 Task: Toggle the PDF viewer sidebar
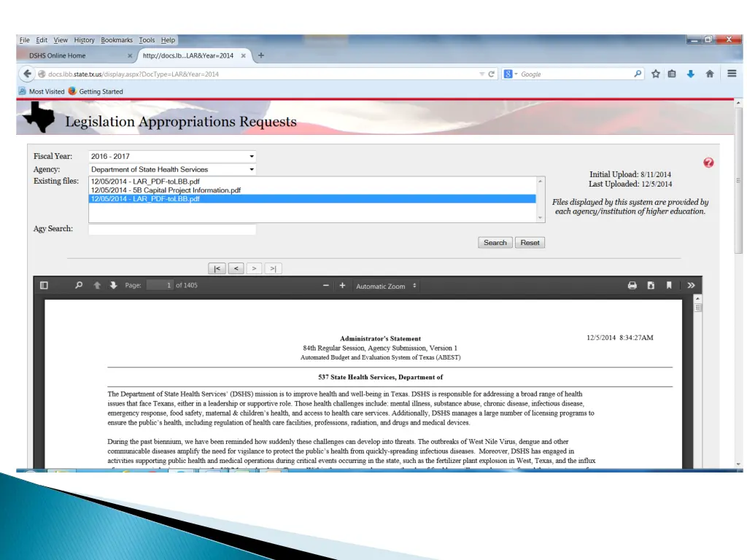[44, 285]
